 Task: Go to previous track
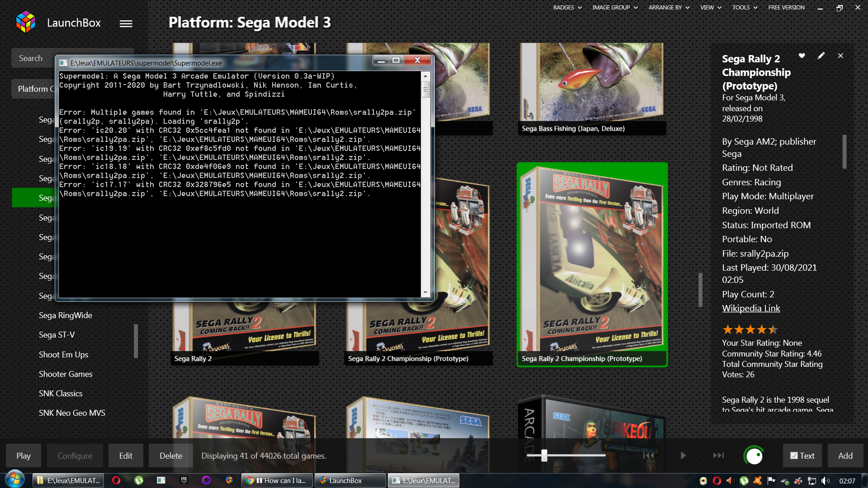tap(649, 455)
